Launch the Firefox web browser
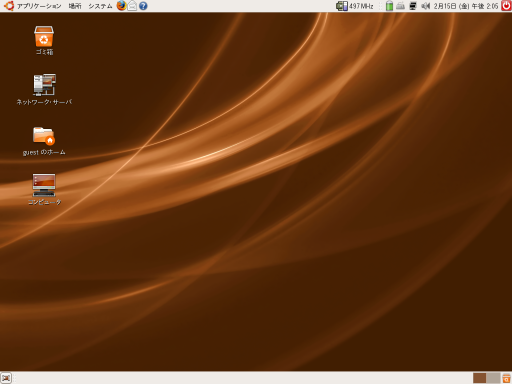Screen dimensions: 512x384 point(122,6)
